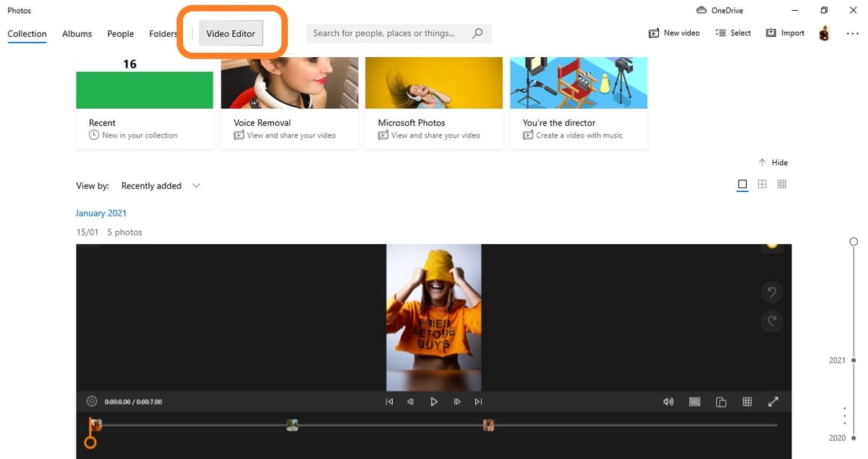
Task: Select the Copy frame icon
Action: [721, 401]
